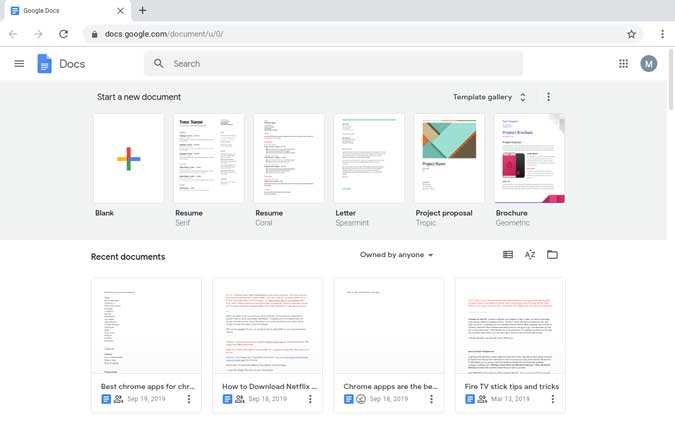View site info via the lock icon
Image resolution: width=675 pixels, height=422 pixels.
tap(94, 34)
